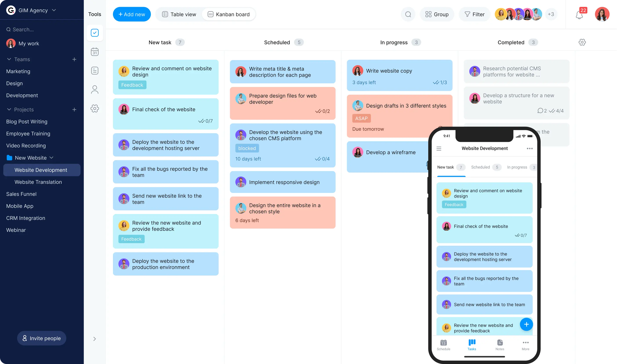Click the Table view icon
The height and width of the screenshot is (364, 617).
(x=164, y=14)
